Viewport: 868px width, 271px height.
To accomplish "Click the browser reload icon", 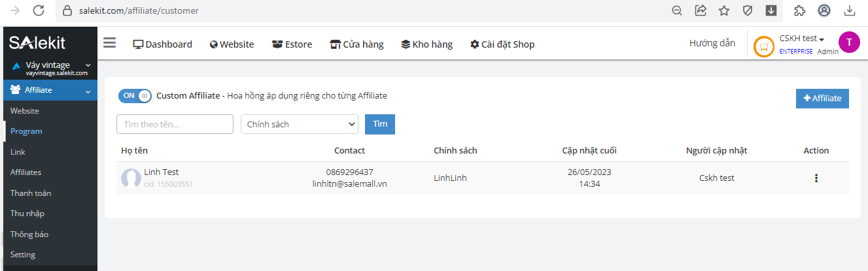I will 39,10.
